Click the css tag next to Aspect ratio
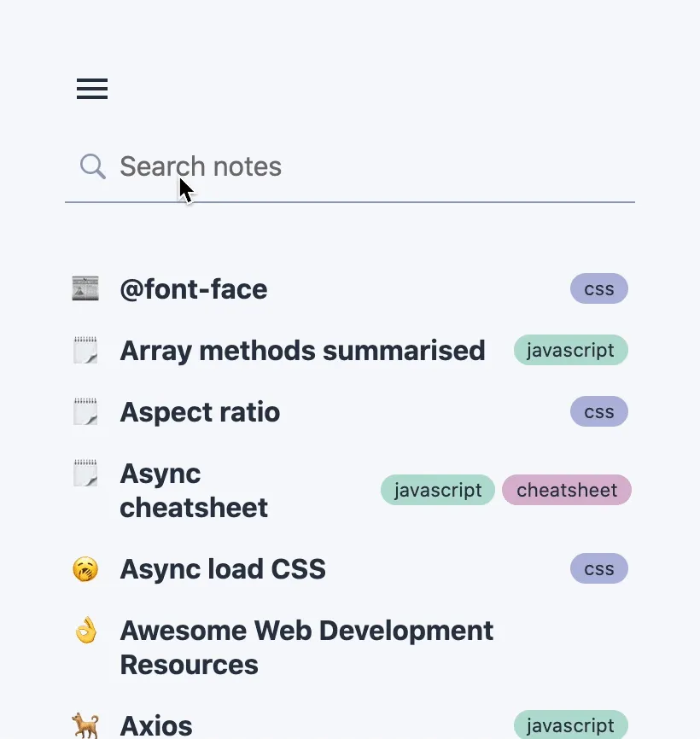 click(598, 411)
